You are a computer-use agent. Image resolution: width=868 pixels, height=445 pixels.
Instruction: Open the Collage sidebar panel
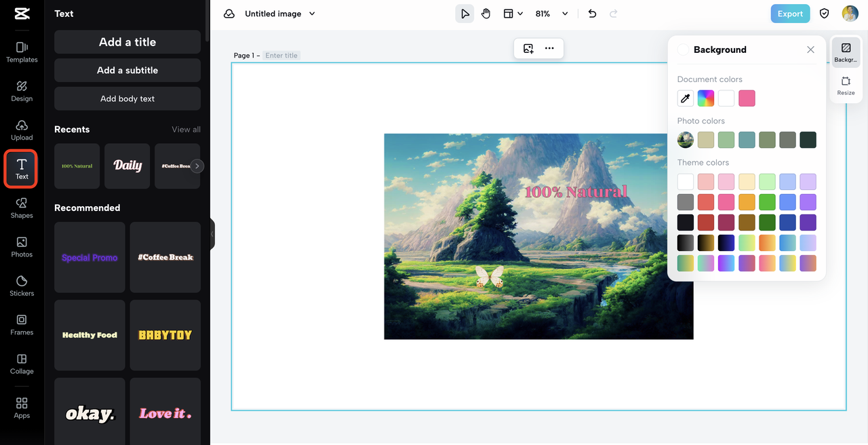click(22, 364)
